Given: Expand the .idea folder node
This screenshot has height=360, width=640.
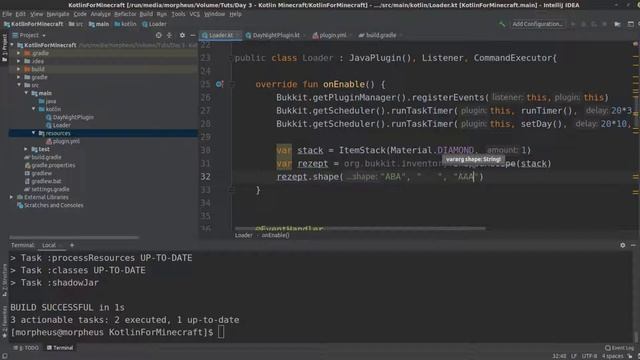Looking at the screenshot, I should pyautogui.click(x=18, y=61).
